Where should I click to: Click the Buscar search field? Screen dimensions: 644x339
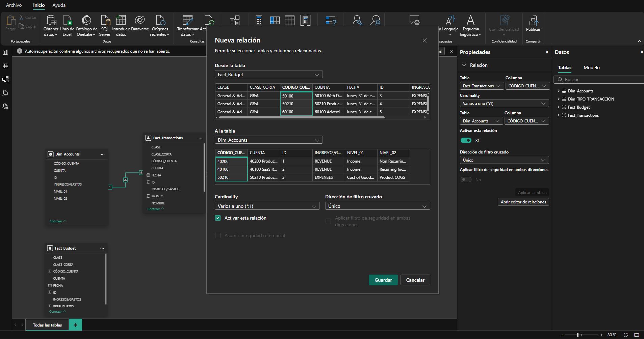pos(599,80)
